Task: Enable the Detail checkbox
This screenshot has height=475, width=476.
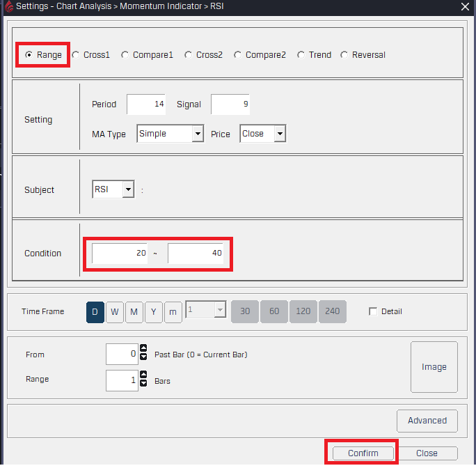Action: pyautogui.click(x=373, y=312)
